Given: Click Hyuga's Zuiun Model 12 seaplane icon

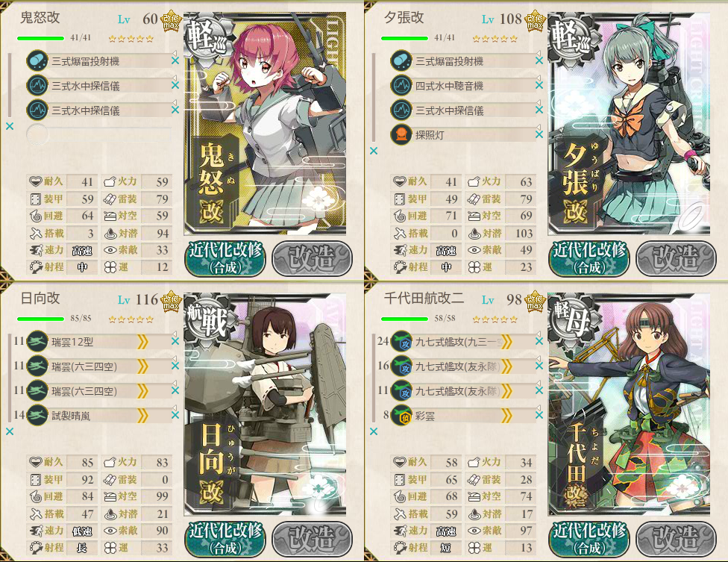Looking at the screenshot, I should click(x=37, y=342).
